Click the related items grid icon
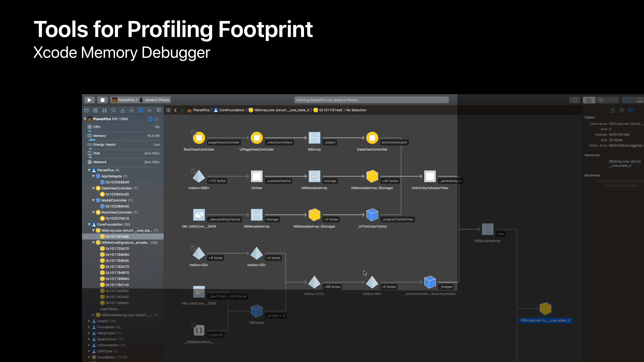This screenshot has height=362, width=644. 168,110
